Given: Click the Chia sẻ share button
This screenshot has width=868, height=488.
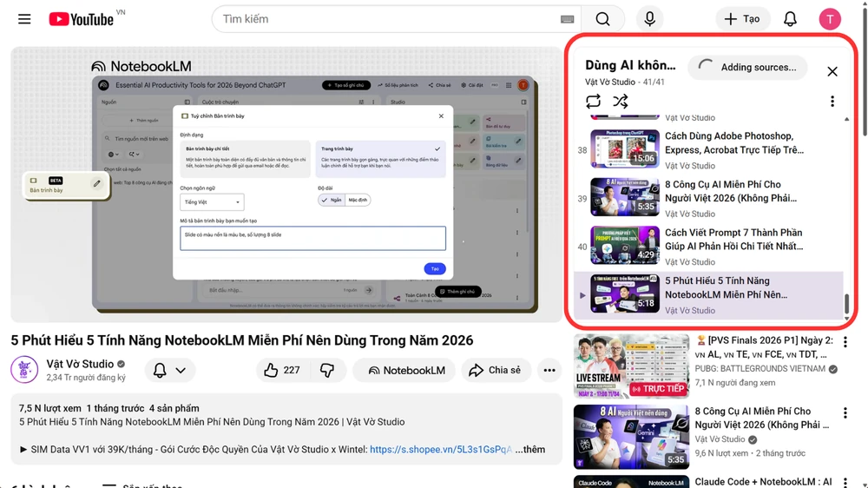Looking at the screenshot, I should 496,370.
